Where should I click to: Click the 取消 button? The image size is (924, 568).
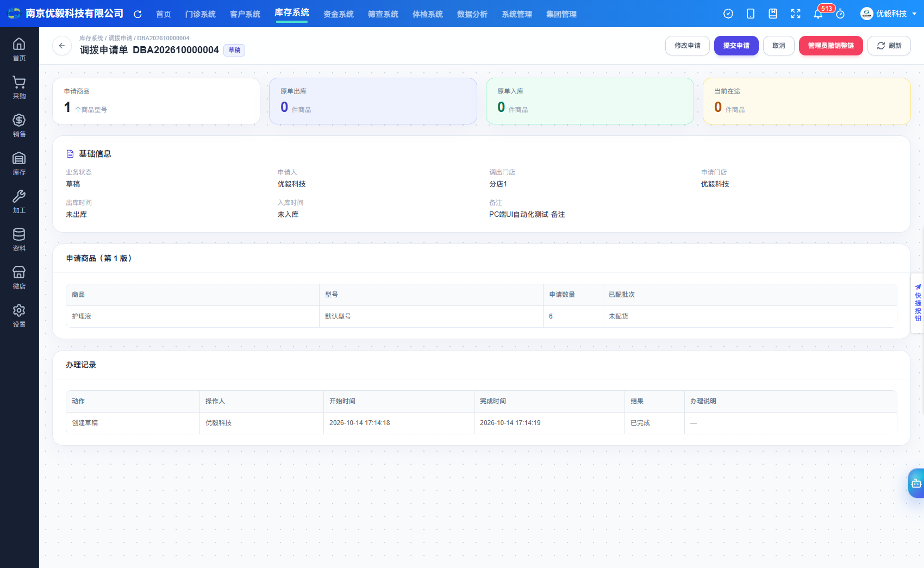coord(779,46)
